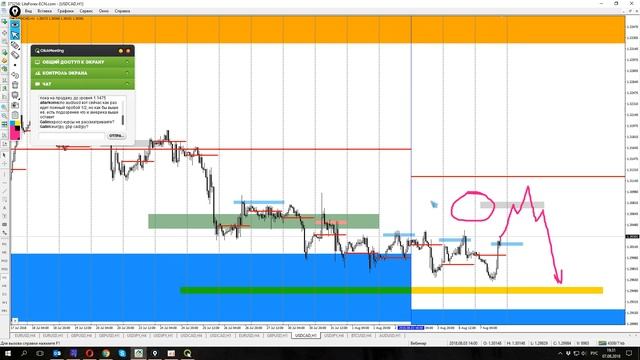Image resolution: width=640 pixels, height=360 pixels.
Task: Click chevron arrow on КОНТРОЛЬ ЭКРАНА row
Action: (x=127, y=73)
